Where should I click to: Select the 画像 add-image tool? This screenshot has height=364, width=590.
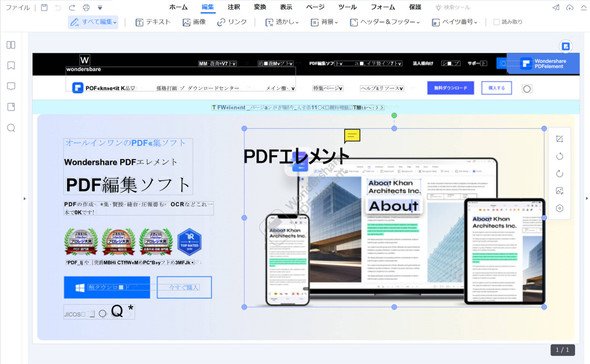(x=194, y=22)
